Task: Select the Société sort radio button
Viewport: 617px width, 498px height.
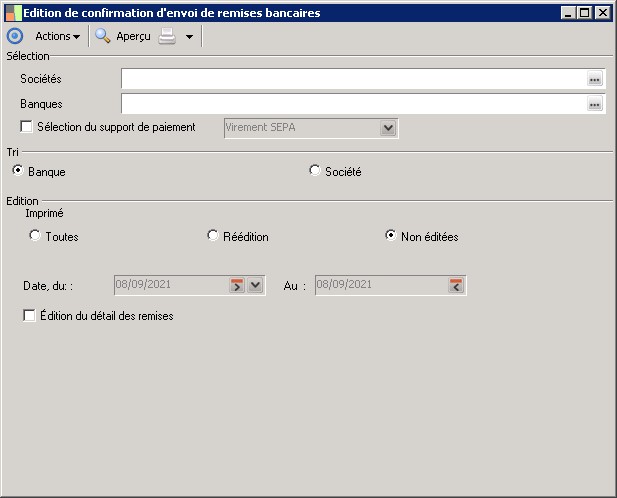Action: (x=315, y=171)
